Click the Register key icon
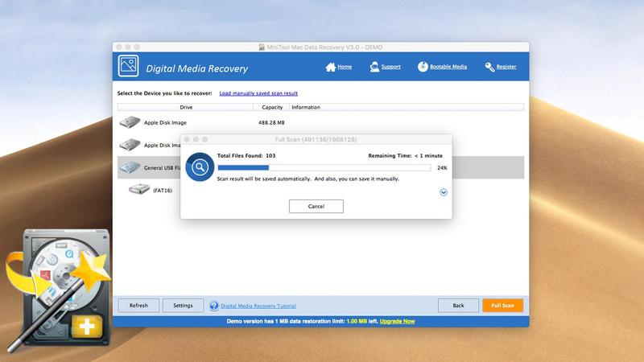The height and width of the screenshot is (362, 644). click(x=489, y=67)
